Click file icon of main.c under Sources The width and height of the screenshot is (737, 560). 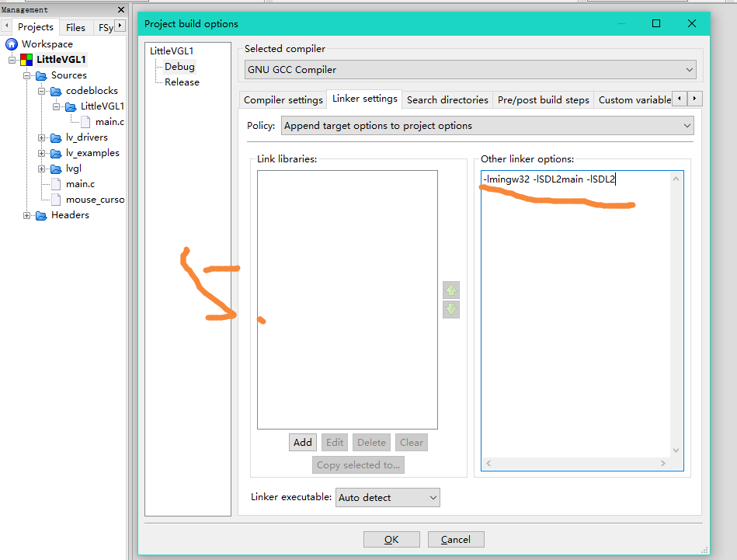coord(56,184)
